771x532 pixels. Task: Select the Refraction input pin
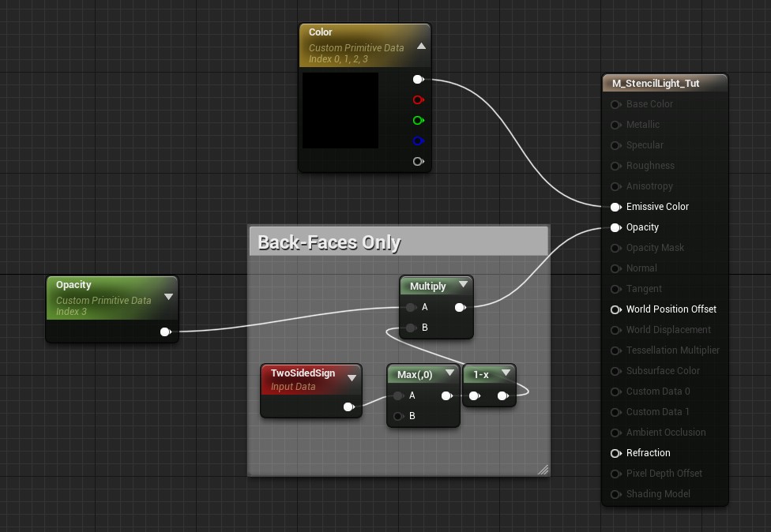(x=615, y=453)
